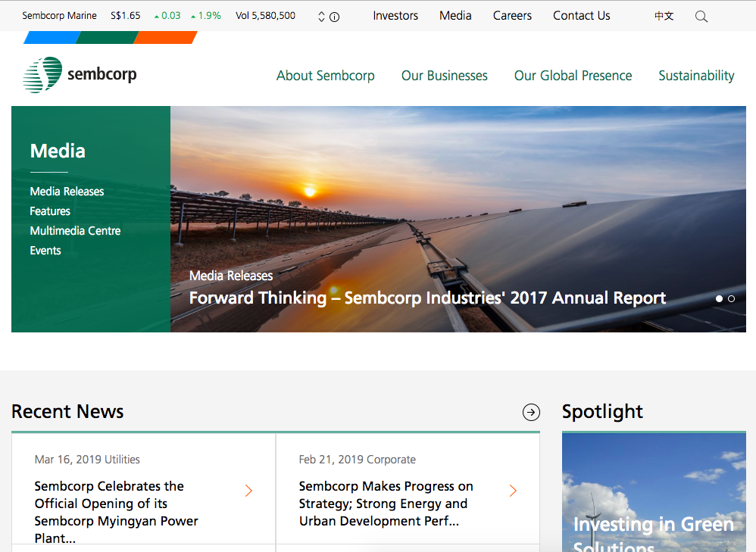Open the Media top menu
The image size is (756, 552).
click(x=455, y=16)
